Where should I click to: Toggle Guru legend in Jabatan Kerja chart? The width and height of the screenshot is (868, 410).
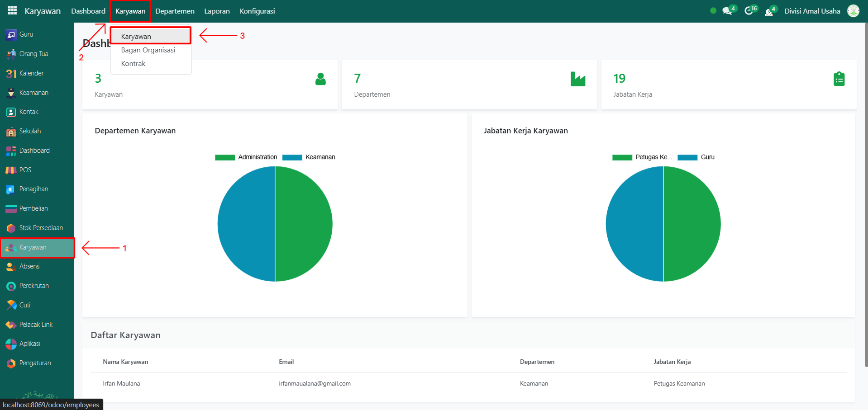point(696,157)
